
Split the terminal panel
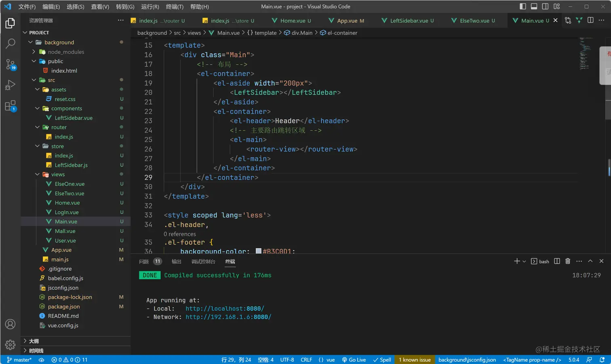557,261
